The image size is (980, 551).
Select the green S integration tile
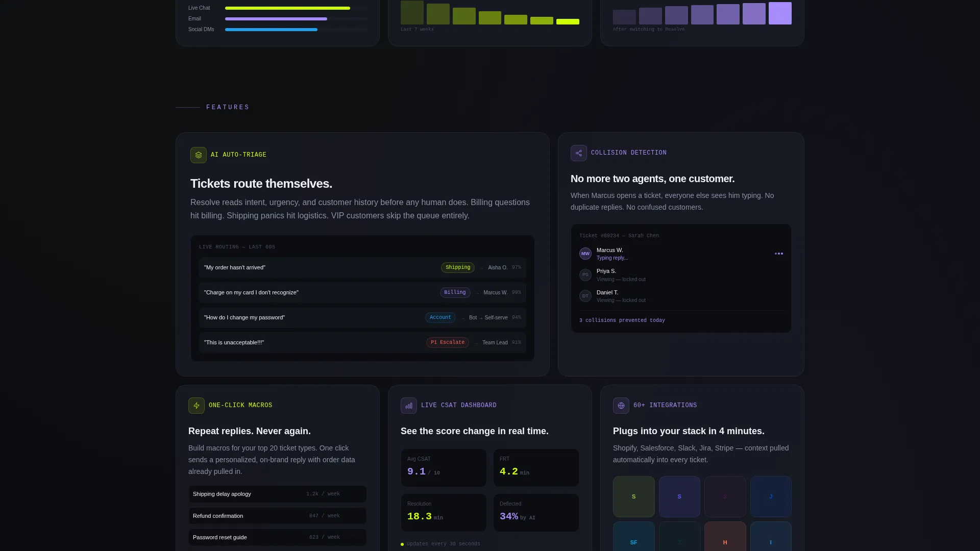coord(634,497)
